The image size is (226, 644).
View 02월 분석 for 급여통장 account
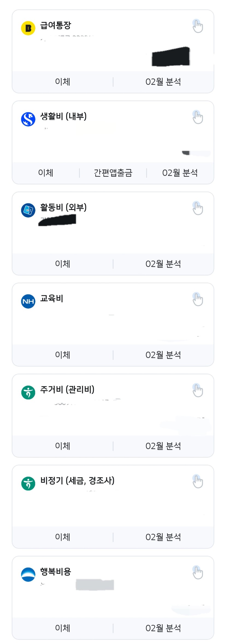(163, 82)
